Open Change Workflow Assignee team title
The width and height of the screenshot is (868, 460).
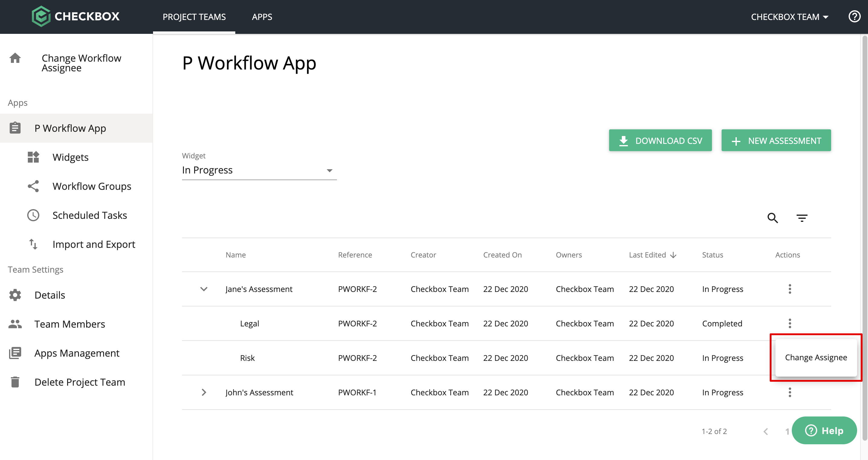pyautogui.click(x=81, y=63)
